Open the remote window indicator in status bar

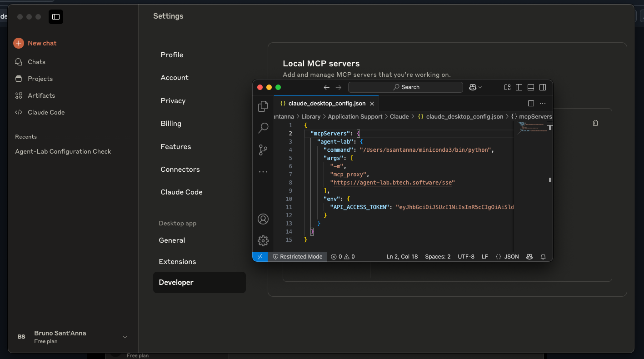[x=260, y=257]
